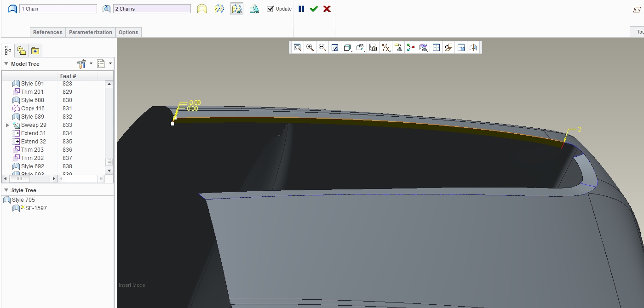Select Style 688 feature
This screenshot has height=308, width=644.
[x=33, y=100]
